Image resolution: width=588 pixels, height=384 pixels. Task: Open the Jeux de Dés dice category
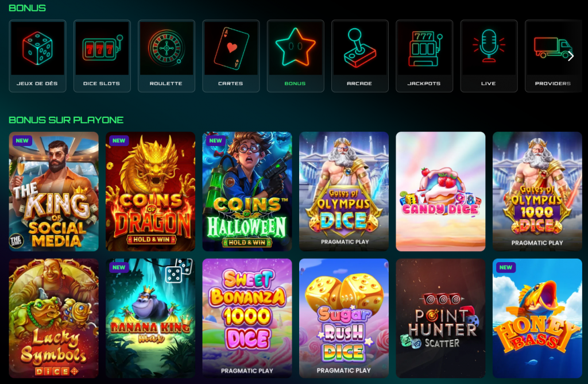[x=37, y=56]
